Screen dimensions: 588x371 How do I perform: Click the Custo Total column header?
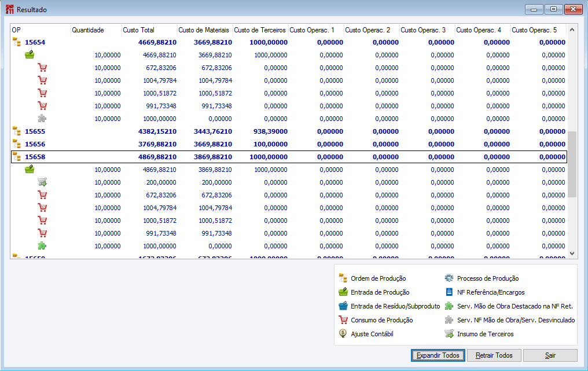pos(149,30)
